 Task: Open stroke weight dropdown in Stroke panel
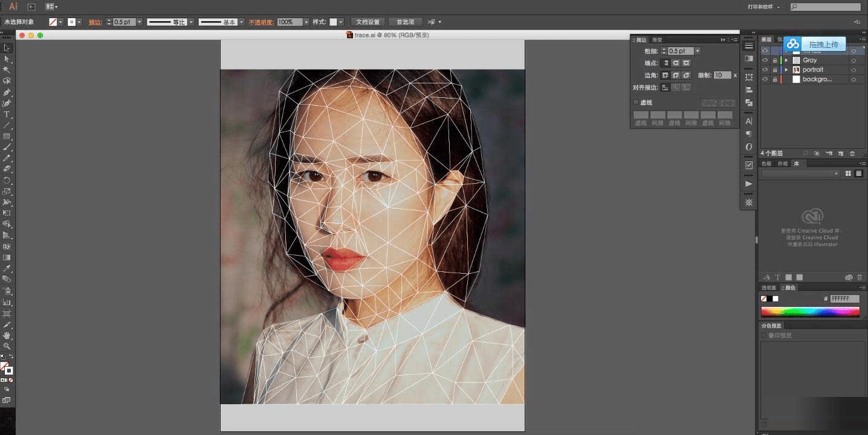coord(697,51)
